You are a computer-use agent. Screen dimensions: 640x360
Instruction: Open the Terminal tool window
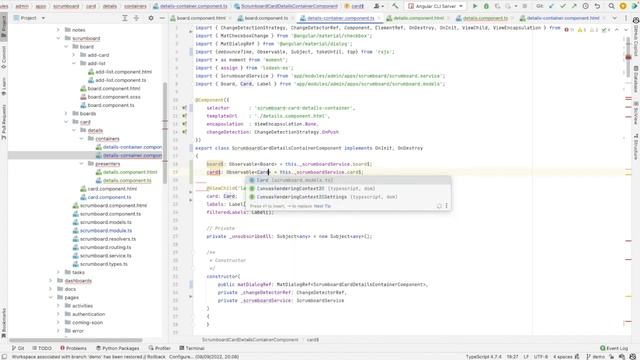192,348
